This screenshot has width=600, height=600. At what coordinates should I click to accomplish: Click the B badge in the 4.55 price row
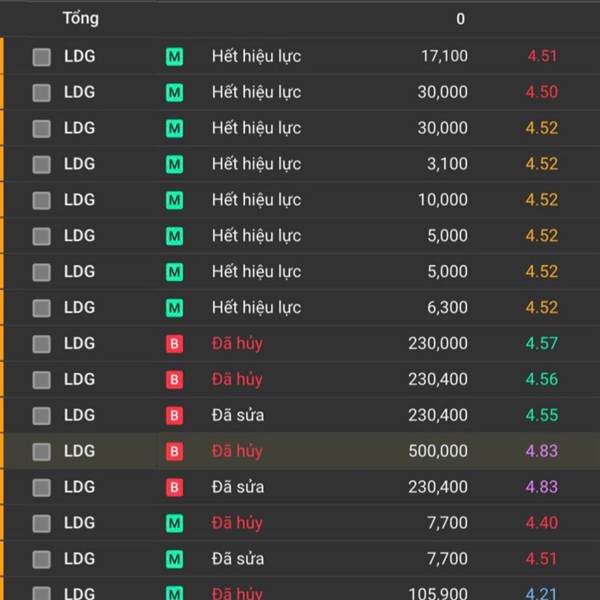pyautogui.click(x=174, y=416)
